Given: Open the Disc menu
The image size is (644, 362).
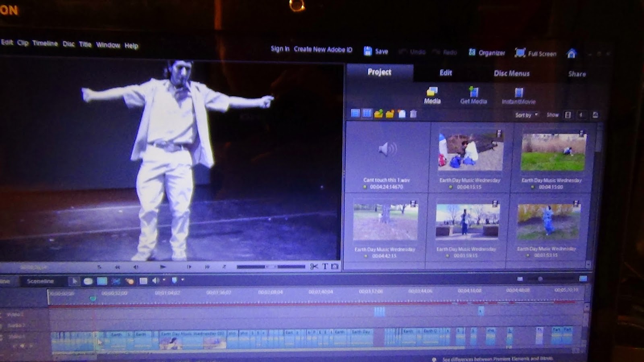Looking at the screenshot, I should (x=68, y=44).
